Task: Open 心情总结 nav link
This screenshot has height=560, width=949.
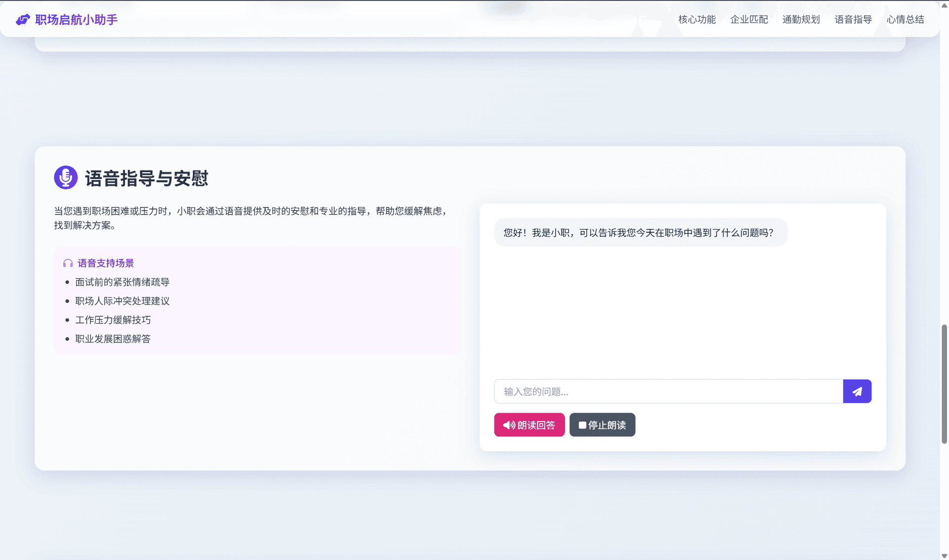Action: tap(905, 20)
